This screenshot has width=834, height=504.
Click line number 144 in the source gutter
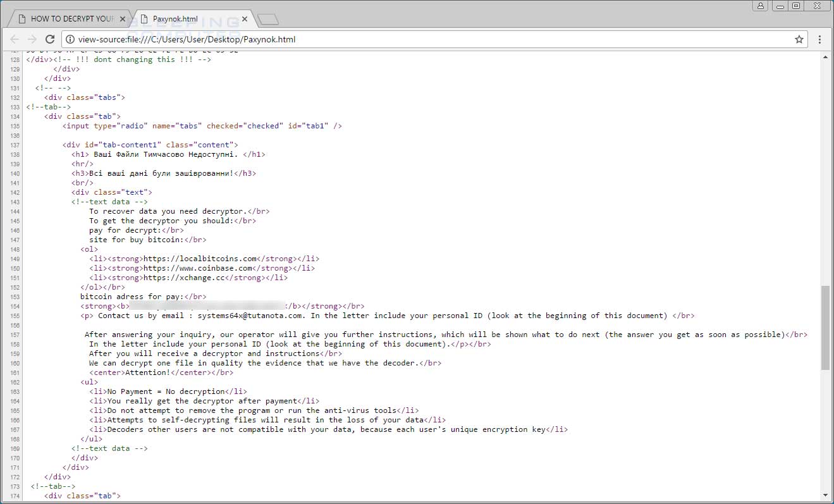14,211
